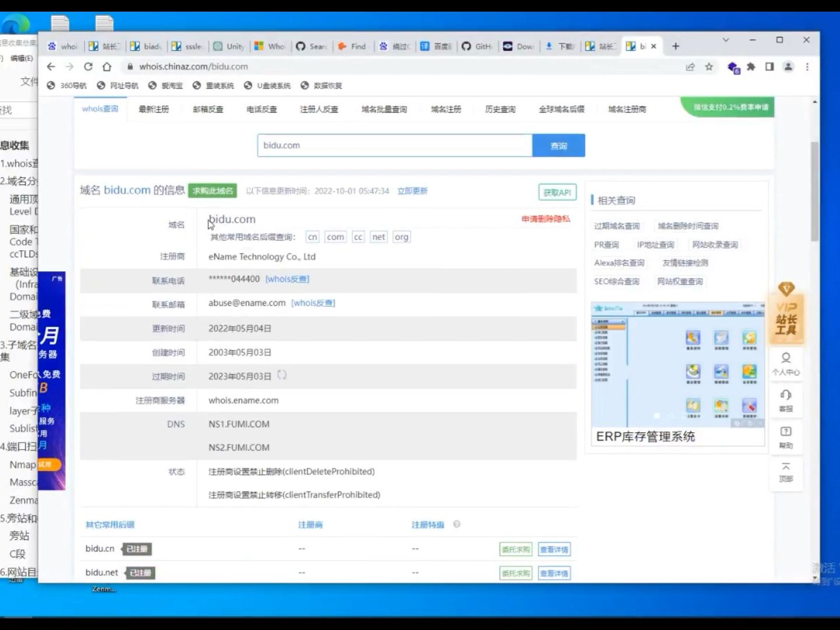The width and height of the screenshot is (840, 630).
Task: Click the Nmap item in background document
Action: click(22, 464)
